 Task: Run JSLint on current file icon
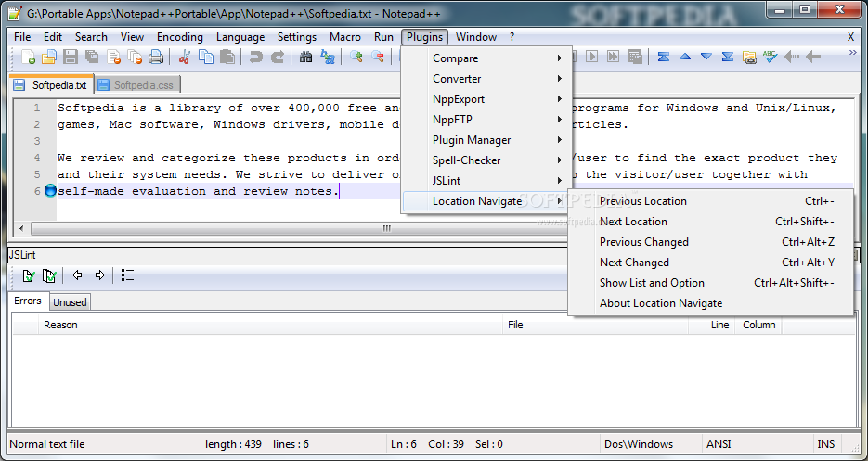(28, 275)
